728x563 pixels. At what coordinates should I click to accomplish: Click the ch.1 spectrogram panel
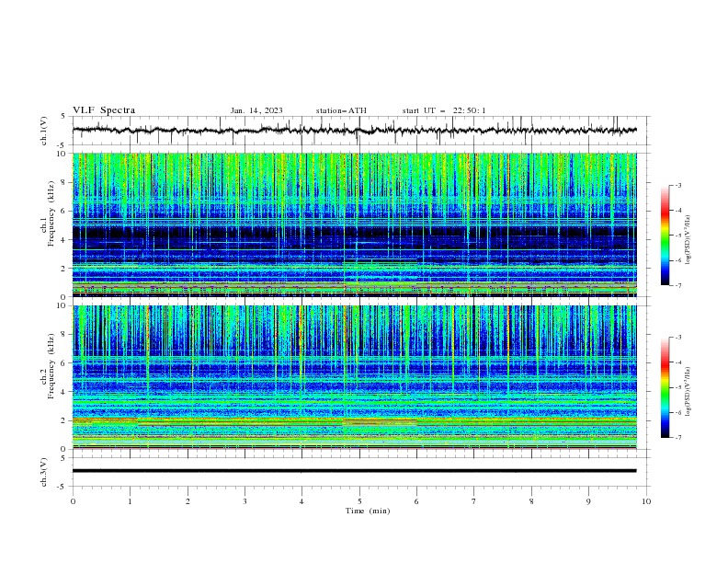pyautogui.click(x=354, y=224)
